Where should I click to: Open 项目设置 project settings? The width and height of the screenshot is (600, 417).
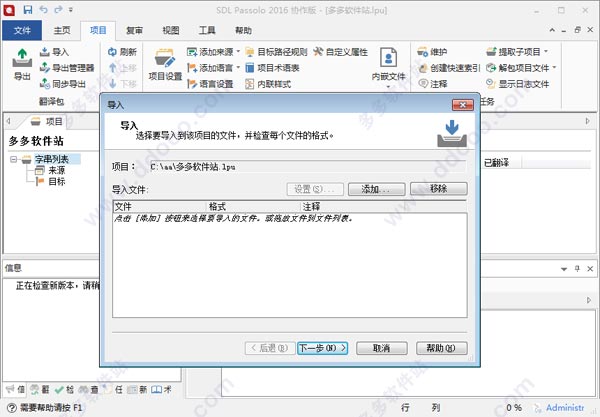tap(165, 64)
